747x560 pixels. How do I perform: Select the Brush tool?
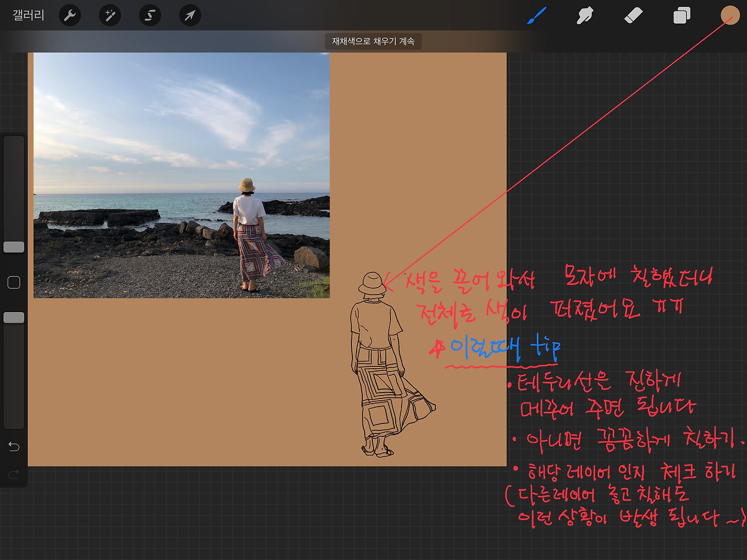pos(536,15)
